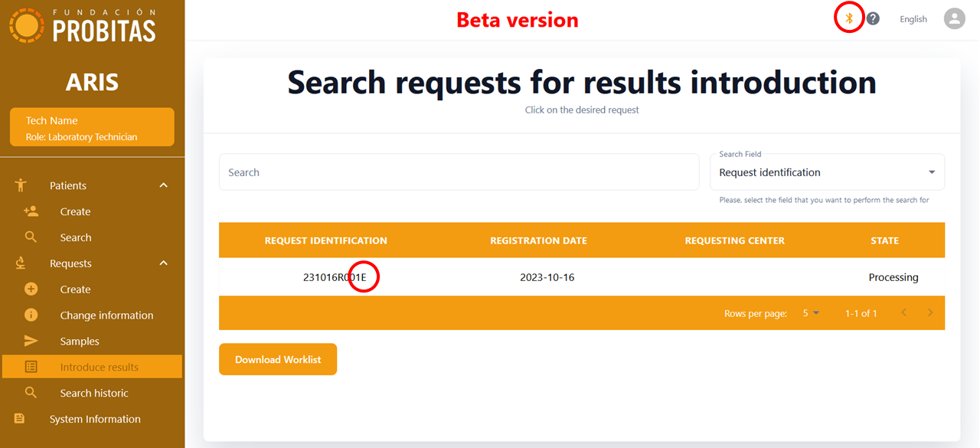
Task: Open the rows per page dropdown
Action: click(x=811, y=313)
